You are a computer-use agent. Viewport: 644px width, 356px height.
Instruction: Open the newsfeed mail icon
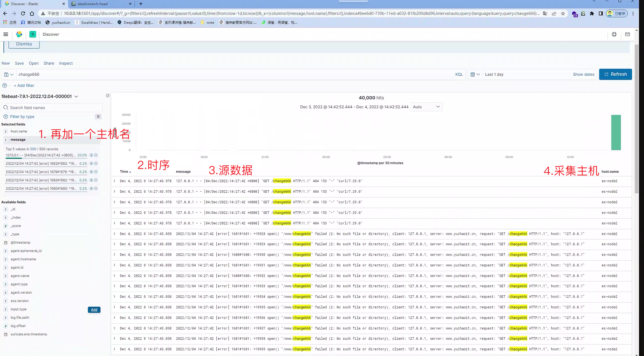(x=627, y=34)
